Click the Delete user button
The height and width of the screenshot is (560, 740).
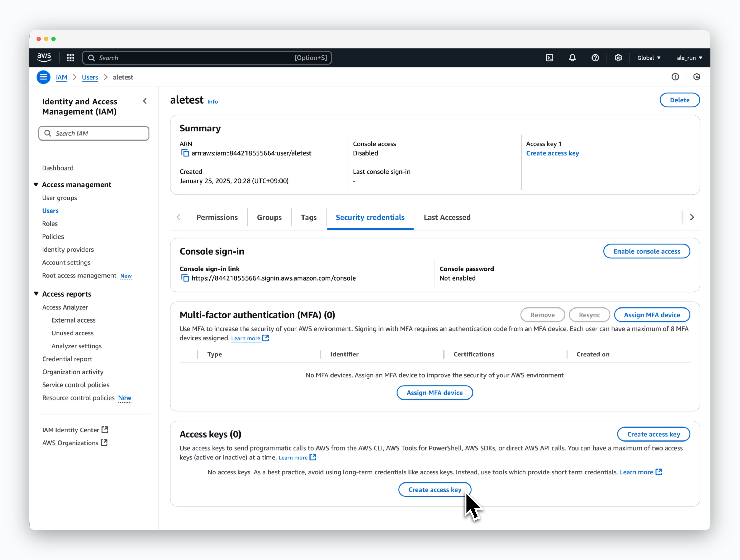[x=679, y=100]
